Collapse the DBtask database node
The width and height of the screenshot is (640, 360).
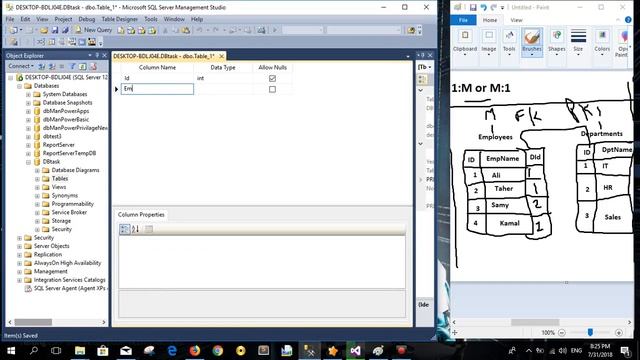[28, 162]
